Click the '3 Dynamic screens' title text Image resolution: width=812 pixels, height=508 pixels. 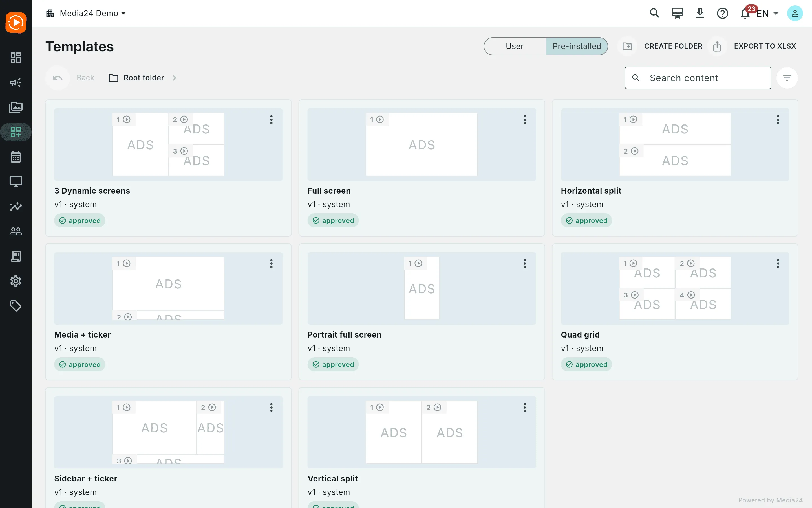[x=92, y=191]
